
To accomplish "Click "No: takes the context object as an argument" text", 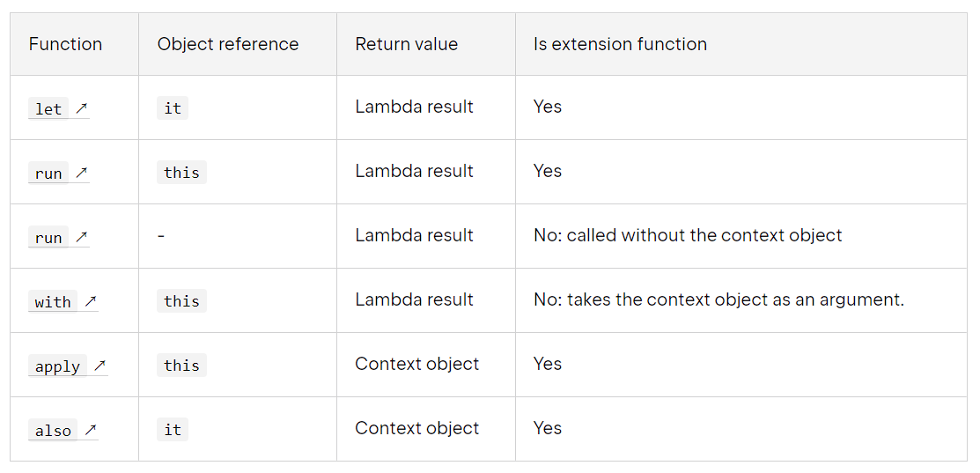I will pyautogui.click(x=718, y=299).
